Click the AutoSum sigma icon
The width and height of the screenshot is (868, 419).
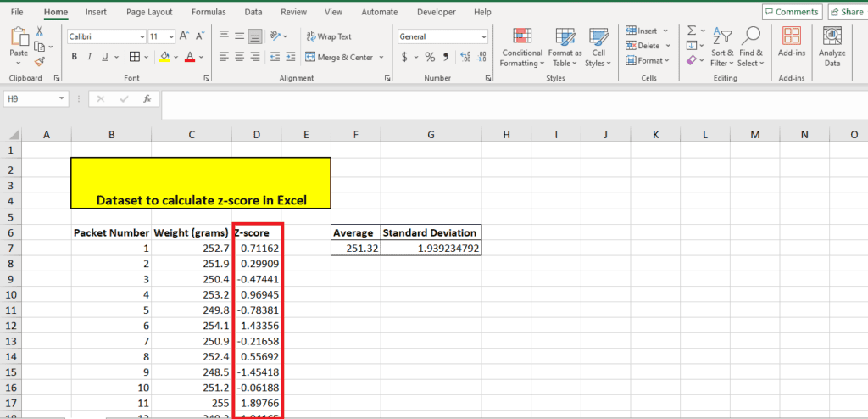click(x=692, y=31)
